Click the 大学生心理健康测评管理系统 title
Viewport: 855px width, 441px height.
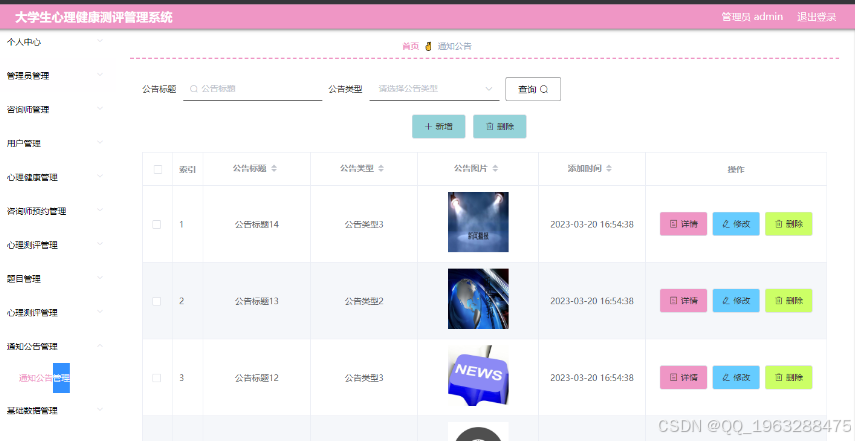click(x=93, y=17)
